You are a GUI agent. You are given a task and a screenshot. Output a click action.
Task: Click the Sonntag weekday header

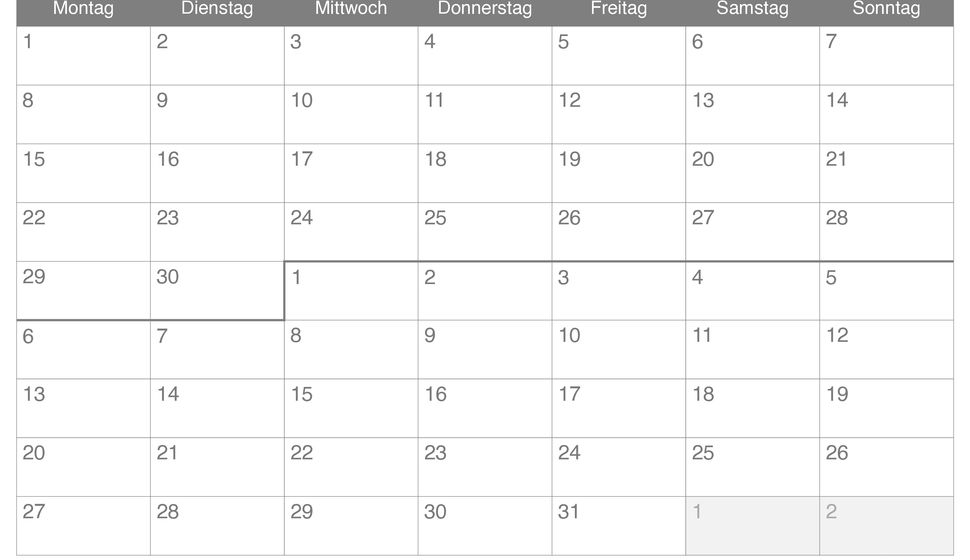tap(886, 9)
